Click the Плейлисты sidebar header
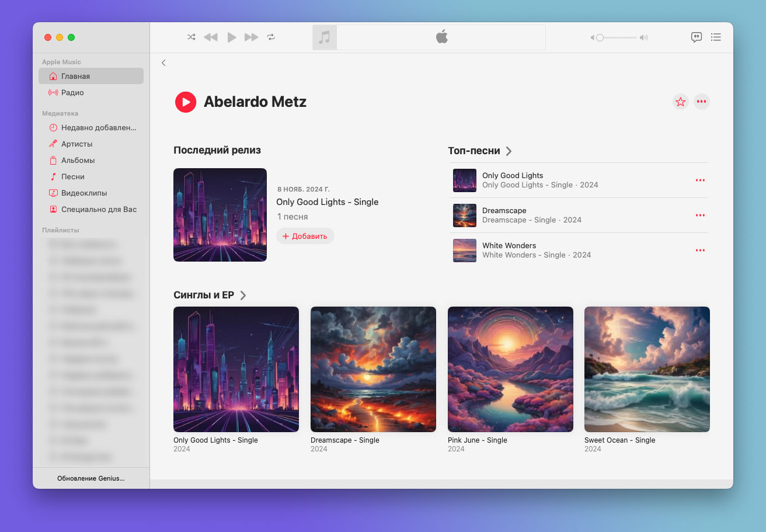766x532 pixels. tap(61, 230)
